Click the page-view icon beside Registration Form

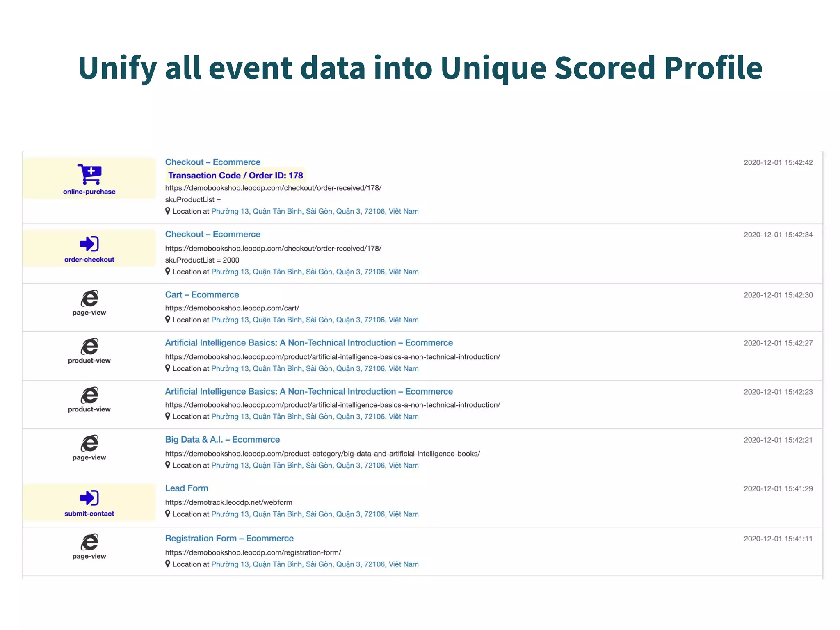click(89, 542)
